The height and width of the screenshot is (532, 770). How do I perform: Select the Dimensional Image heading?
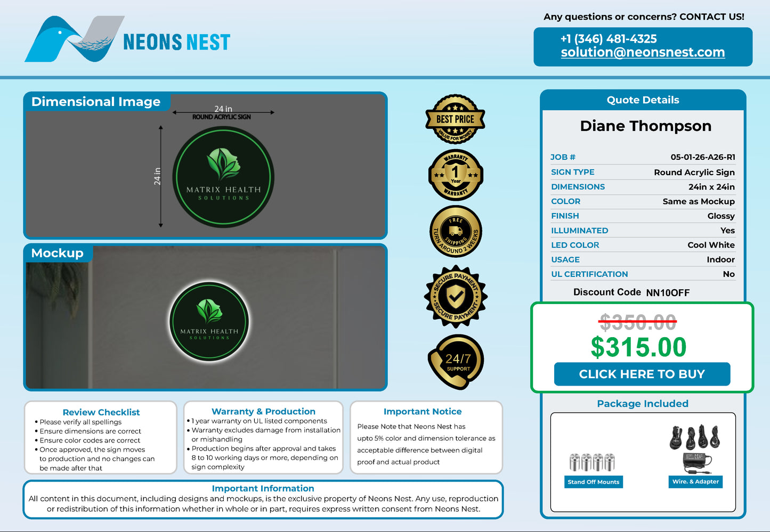click(96, 102)
